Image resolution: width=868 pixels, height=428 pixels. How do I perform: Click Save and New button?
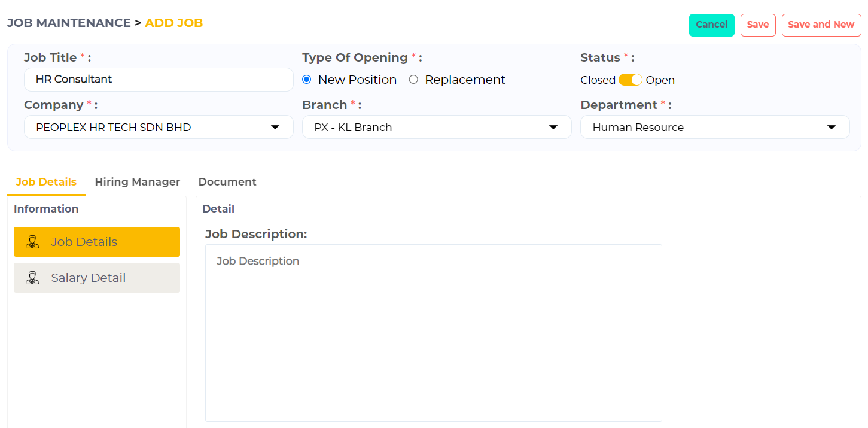coord(821,25)
